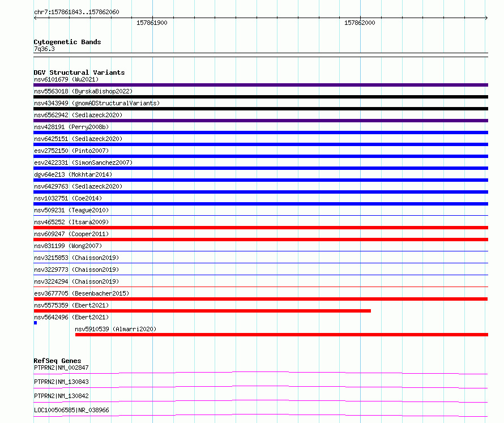Click the blue esv2752150 variant bar
The width and height of the screenshot is (504, 423).
coord(260,156)
